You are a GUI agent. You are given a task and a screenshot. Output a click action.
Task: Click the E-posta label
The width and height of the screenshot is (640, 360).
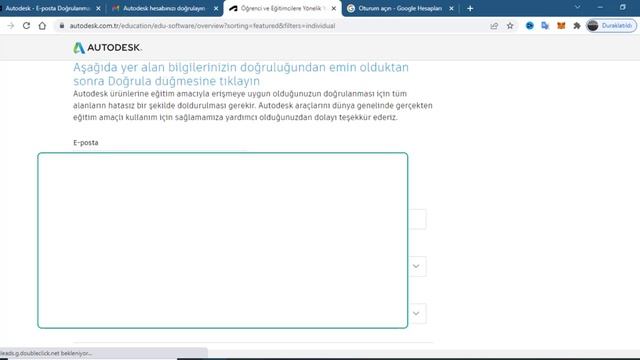pos(86,142)
